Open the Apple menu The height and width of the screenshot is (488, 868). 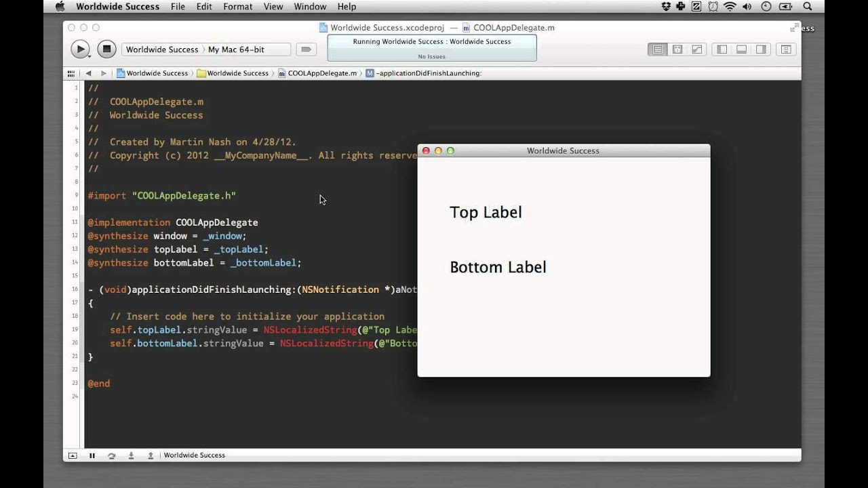pos(60,6)
